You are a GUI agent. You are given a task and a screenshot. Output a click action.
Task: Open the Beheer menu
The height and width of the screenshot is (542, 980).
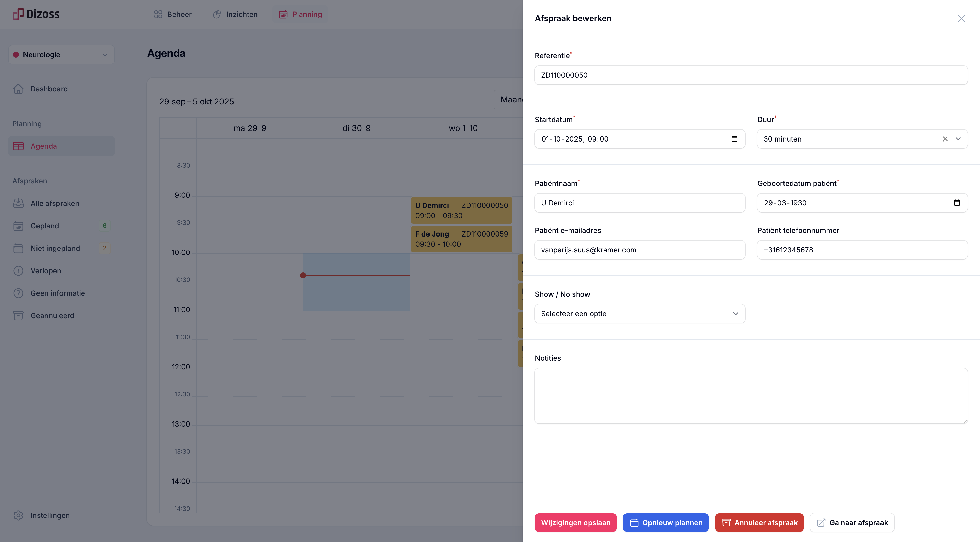point(173,15)
